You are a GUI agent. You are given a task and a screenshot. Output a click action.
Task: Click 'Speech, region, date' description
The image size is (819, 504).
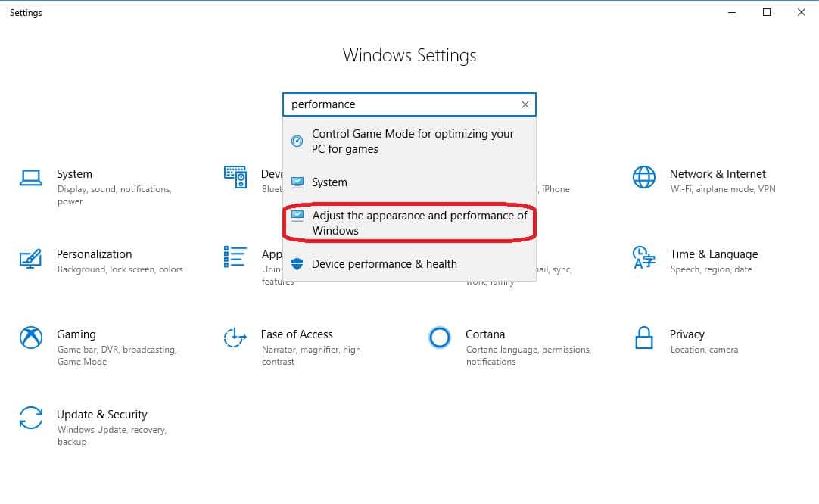click(x=711, y=269)
